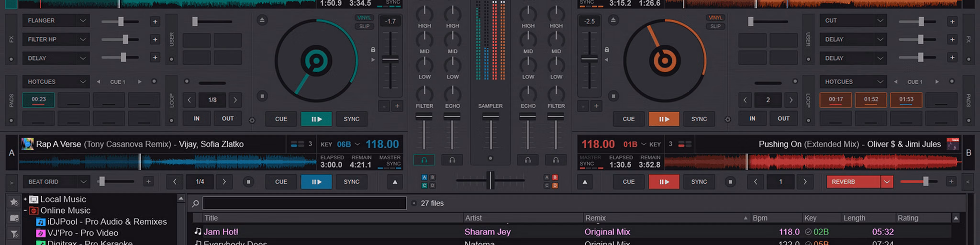Viewport: 980px width, 245px height.
Task: Toggle headphone cue under right FILTER fader
Action: (x=556, y=160)
